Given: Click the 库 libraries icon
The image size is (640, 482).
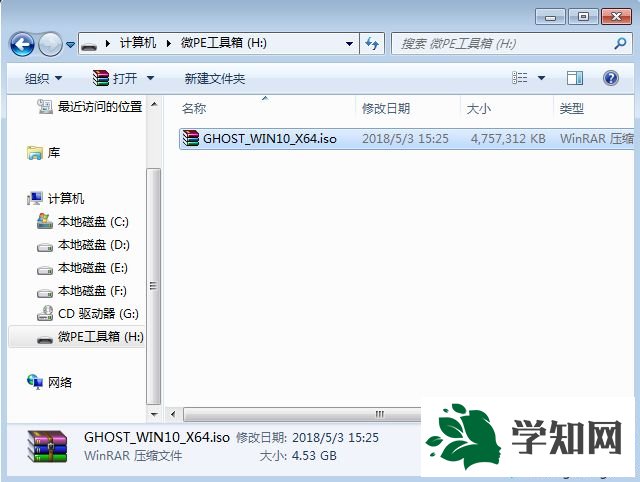Looking at the screenshot, I should (x=35, y=153).
